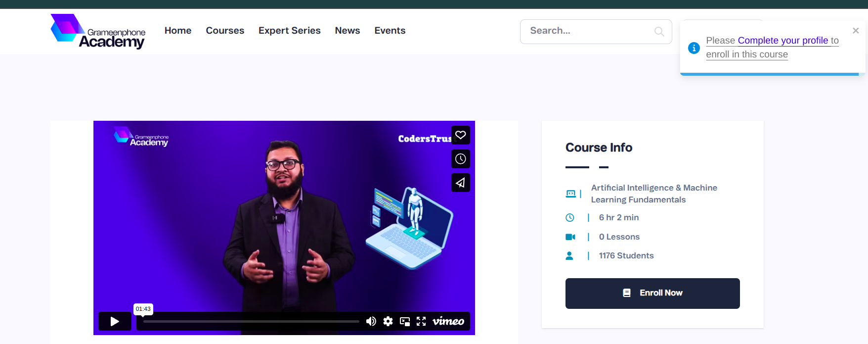Focus the Search input field

coord(596,32)
